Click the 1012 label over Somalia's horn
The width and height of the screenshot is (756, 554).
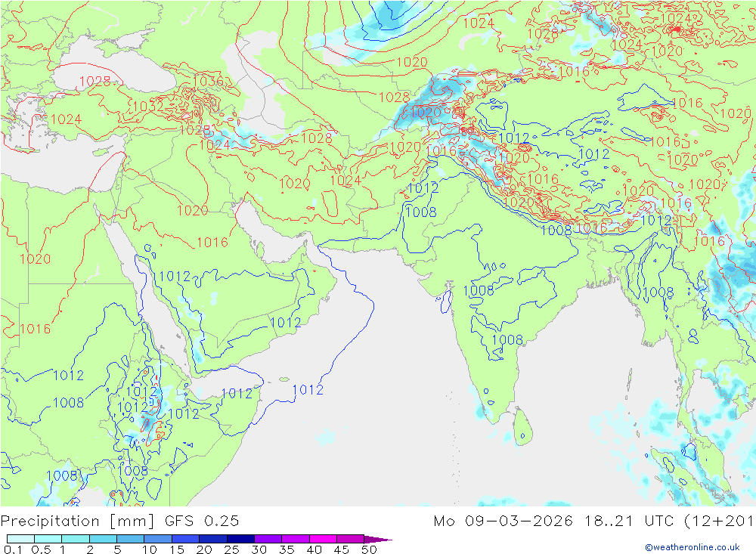coord(237,394)
